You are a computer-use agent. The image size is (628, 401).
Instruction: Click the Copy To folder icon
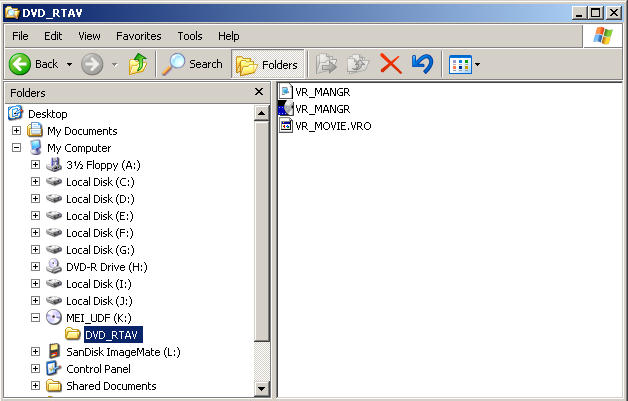click(x=358, y=64)
